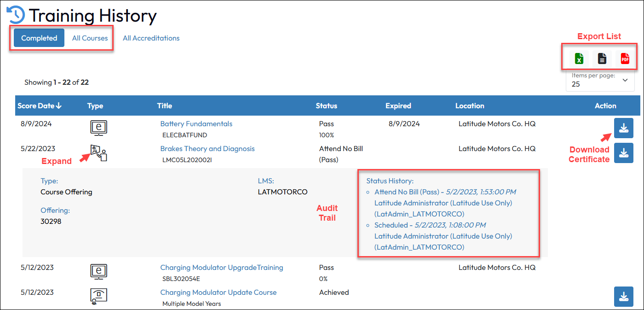The image size is (644, 310).
Task: Expand Battery Fundamentals e-learning type icon
Action: point(98,128)
